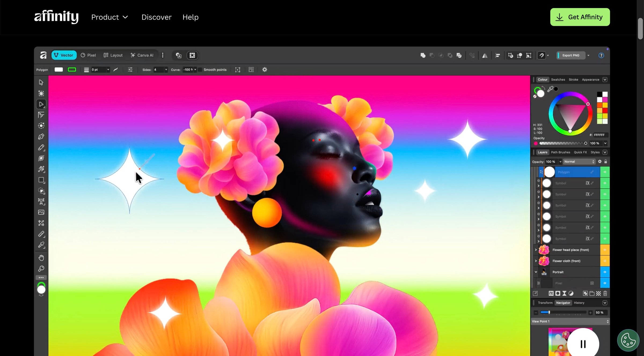
Task: Open the Discover link
Action: (x=156, y=17)
